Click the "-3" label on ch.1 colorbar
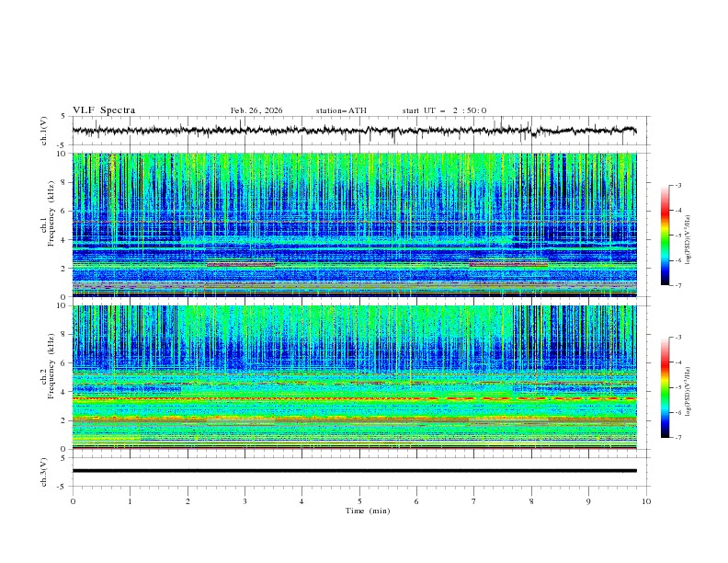This screenshot has height=563, width=728. pos(677,185)
